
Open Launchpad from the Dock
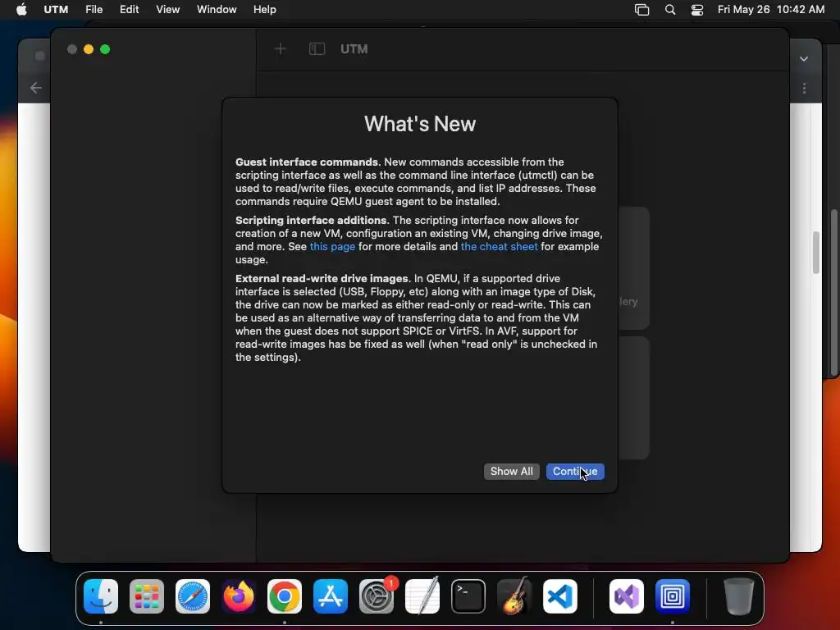pos(147,596)
